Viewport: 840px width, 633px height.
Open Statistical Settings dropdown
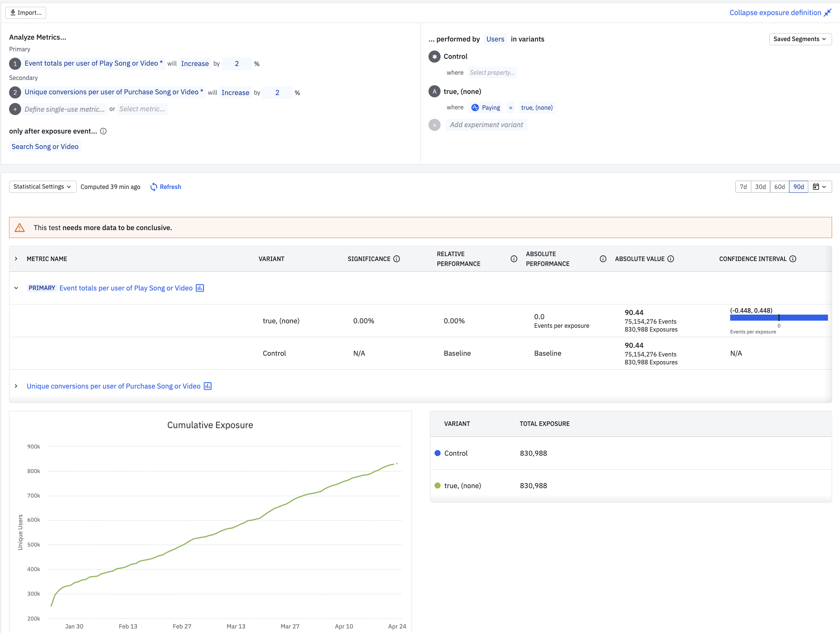click(x=43, y=187)
